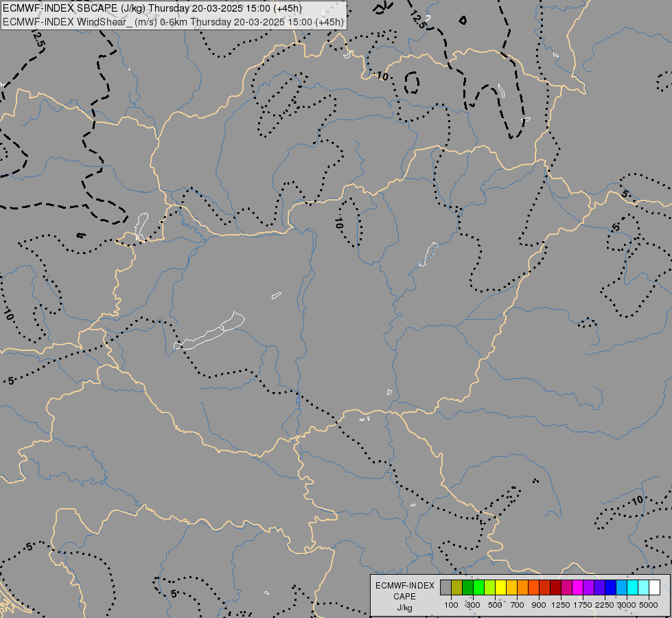
Task: Click the sky blue legend swatch
Action: pos(621,587)
